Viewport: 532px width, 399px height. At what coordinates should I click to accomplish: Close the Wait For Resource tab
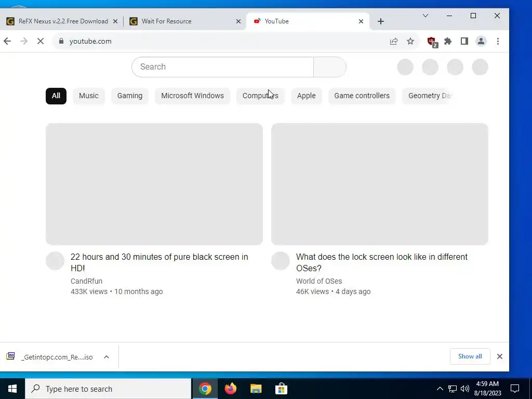[x=238, y=21]
